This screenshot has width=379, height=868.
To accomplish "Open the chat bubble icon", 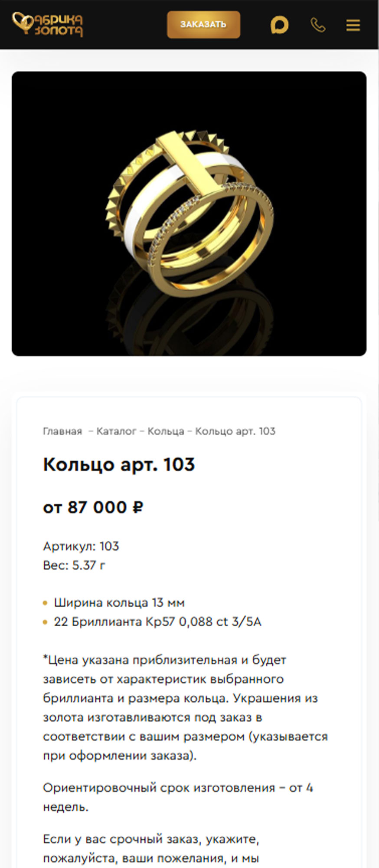I will tap(279, 25).
